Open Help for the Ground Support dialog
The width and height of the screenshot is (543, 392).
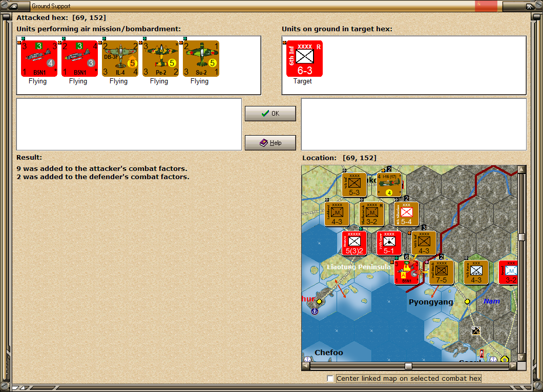(270, 142)
